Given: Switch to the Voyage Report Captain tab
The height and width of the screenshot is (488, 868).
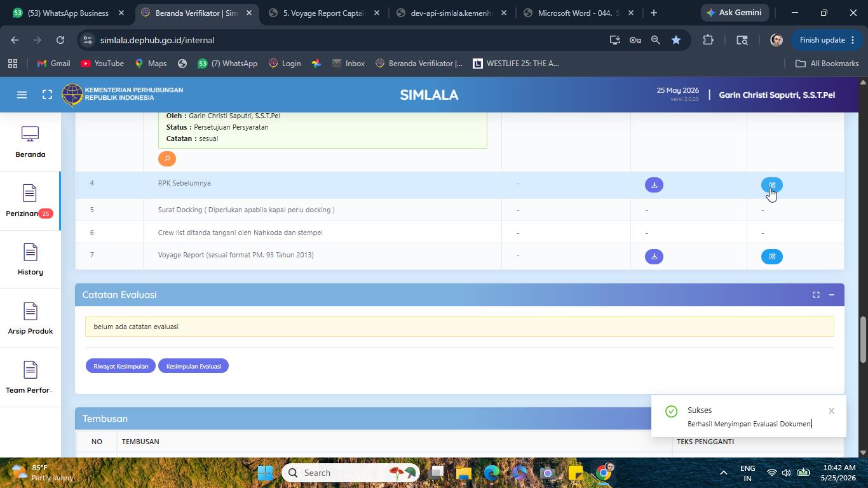Looking at the screenshot, I should point(324,13).
